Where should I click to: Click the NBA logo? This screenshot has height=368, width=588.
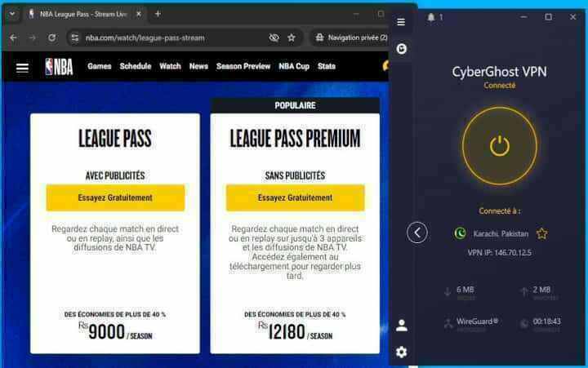click(x=59, y=67)
